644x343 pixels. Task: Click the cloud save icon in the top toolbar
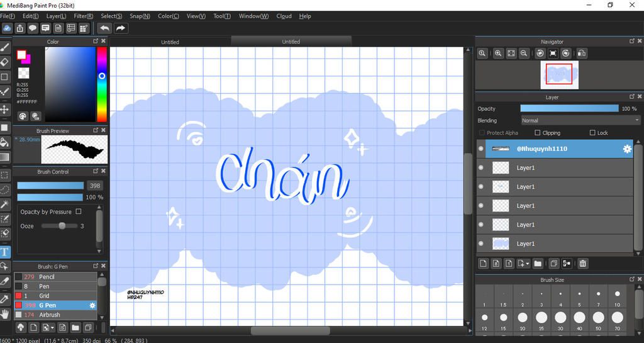tap(7, 28)
